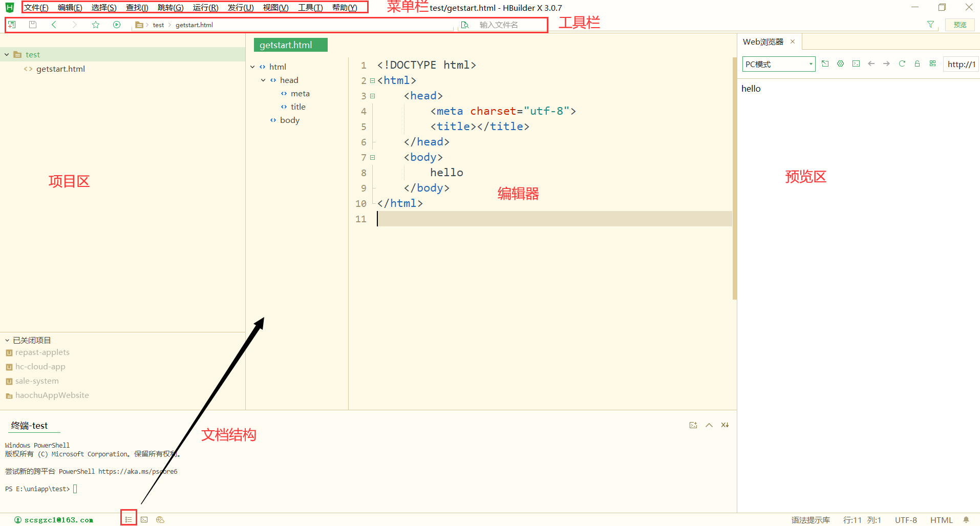Fold code at line 7 body tag

373,157
